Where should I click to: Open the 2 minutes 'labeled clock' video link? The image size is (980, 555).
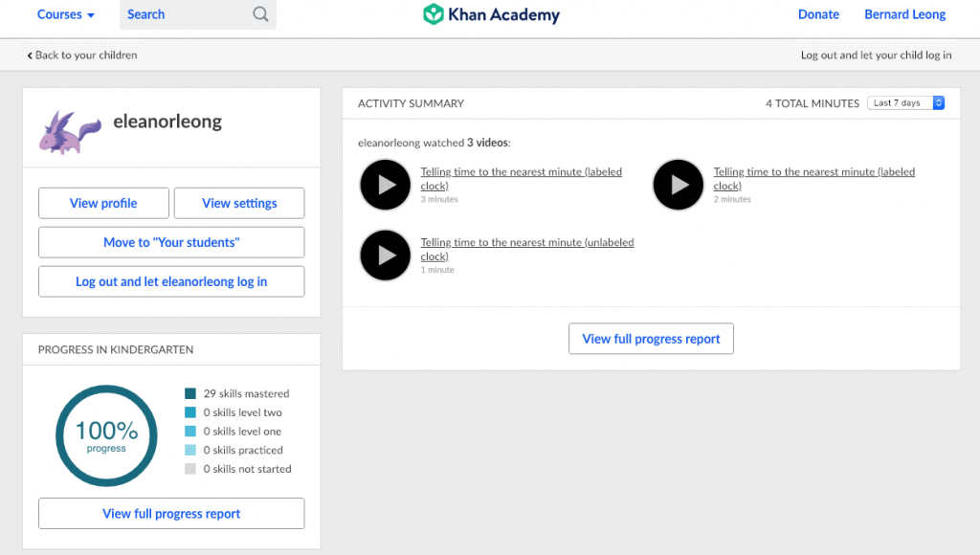[813, 179]
